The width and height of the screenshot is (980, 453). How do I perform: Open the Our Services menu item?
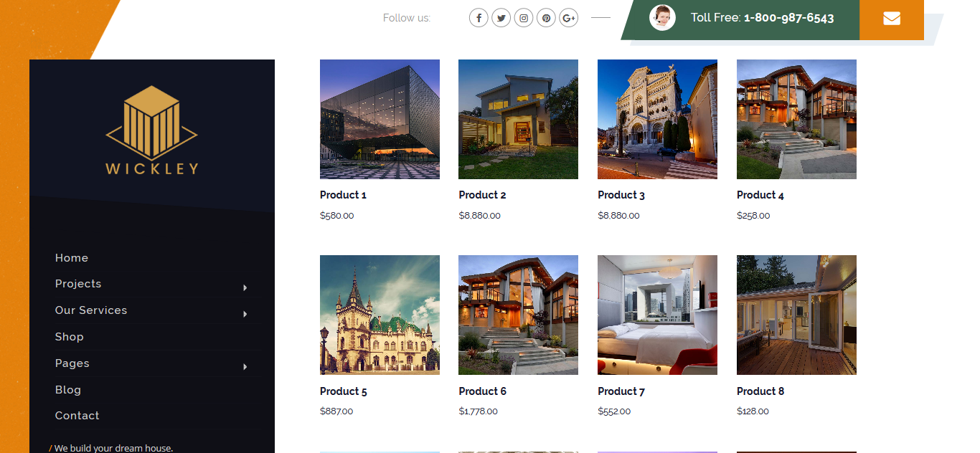point(91,310)
